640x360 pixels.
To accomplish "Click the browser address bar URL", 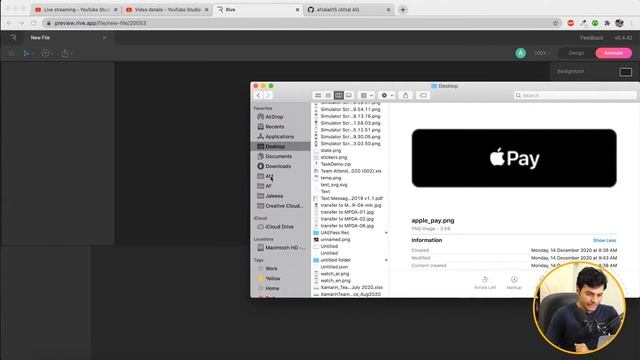I will (100, 23).
